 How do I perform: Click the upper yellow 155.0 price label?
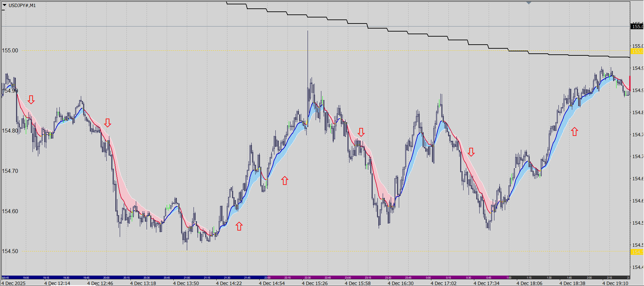[637, 51]
